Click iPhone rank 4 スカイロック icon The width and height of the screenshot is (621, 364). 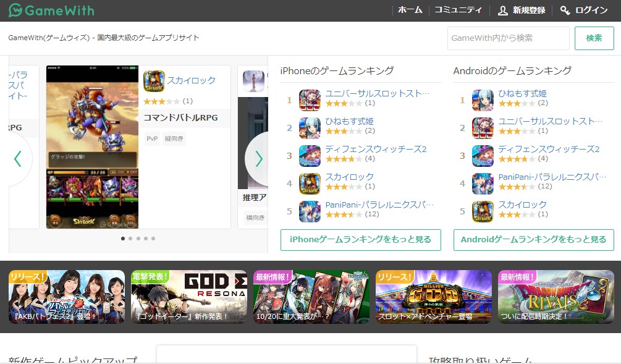pyautogui.click(x=310, y=184)
